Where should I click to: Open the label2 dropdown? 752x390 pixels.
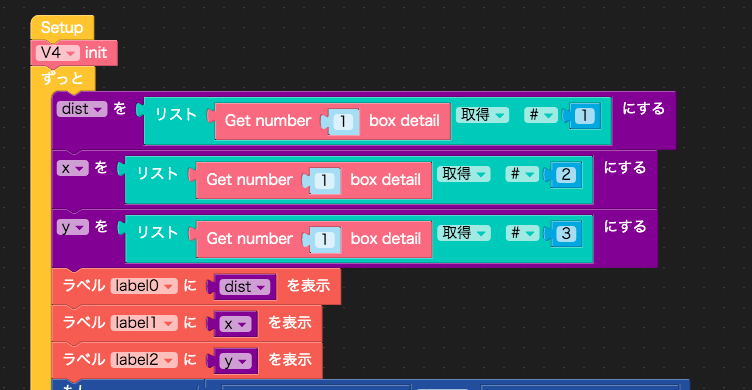(x=144, y=359)
